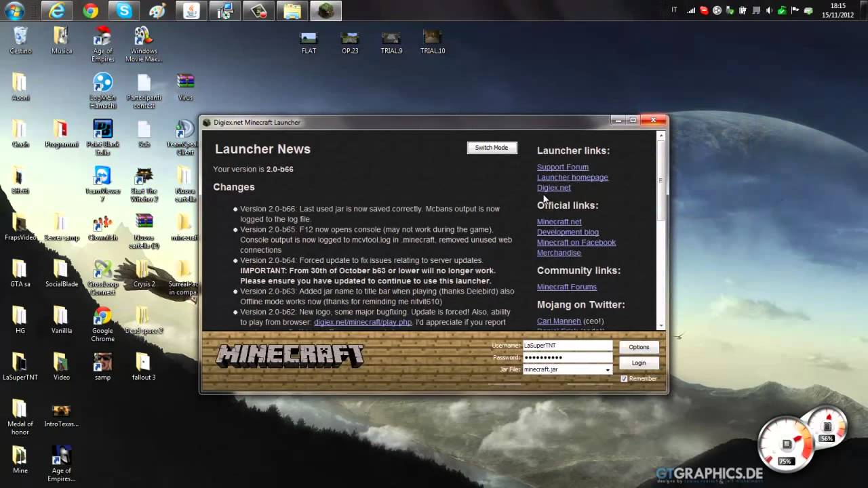Open Point Blank Italia desktop shortcut
The image size is (868, 488).
coord(102,138)
